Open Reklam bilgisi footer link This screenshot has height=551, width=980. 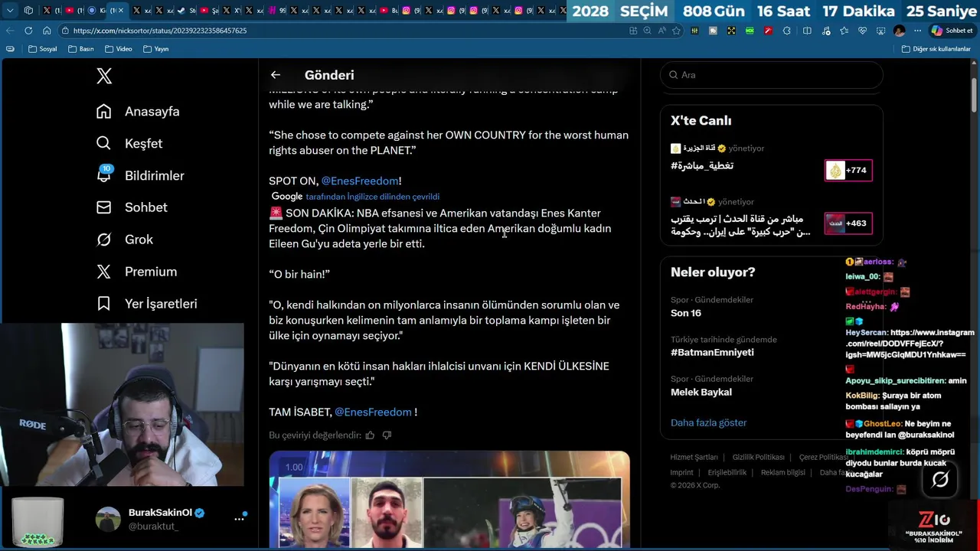point(782,472)
